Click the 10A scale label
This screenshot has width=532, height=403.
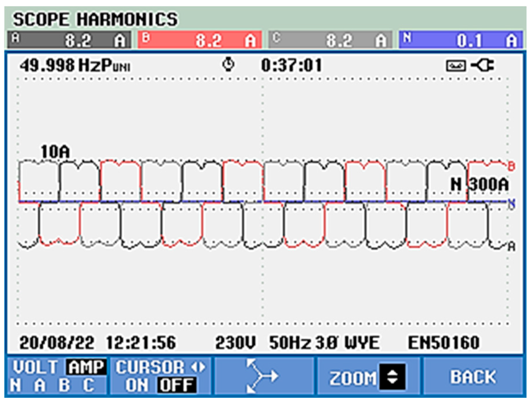(55, 152)
